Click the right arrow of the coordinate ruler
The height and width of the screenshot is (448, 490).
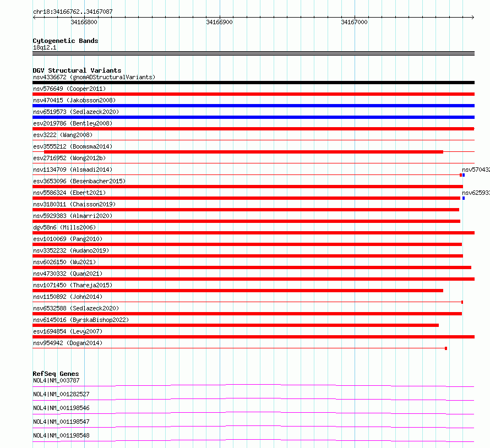pyautogui.click(x=473, y=17)
